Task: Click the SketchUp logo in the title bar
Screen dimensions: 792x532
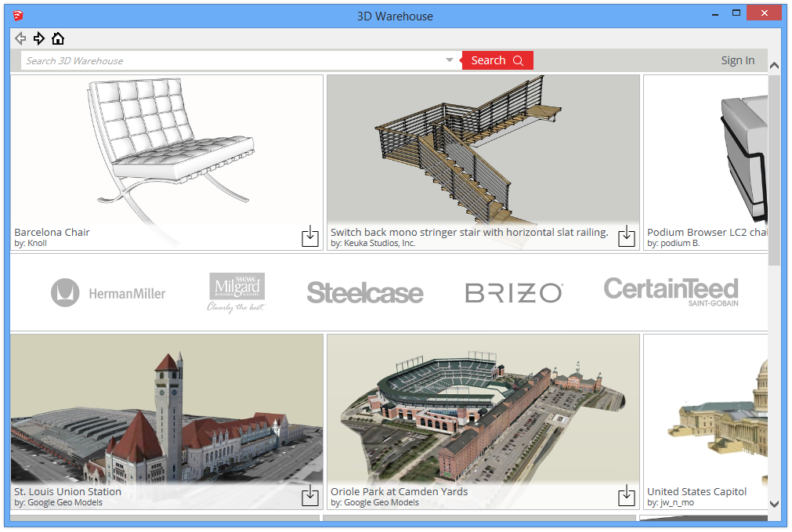Action: coord(18,16)
